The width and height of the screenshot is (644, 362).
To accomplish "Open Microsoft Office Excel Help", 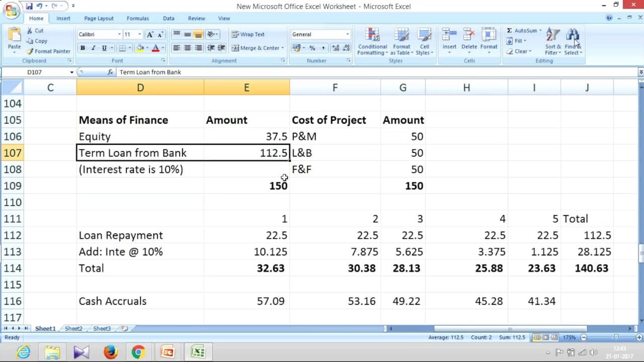I will (609, 18).
